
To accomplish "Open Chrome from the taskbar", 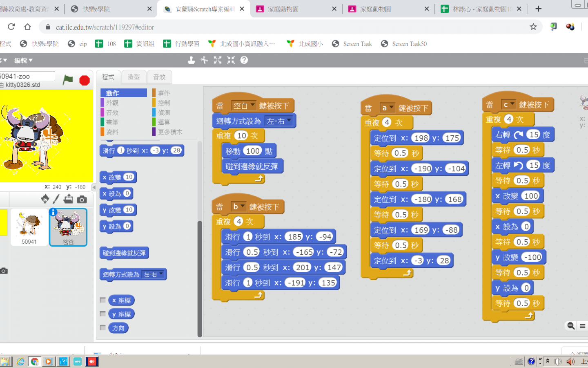I will 35,361.
